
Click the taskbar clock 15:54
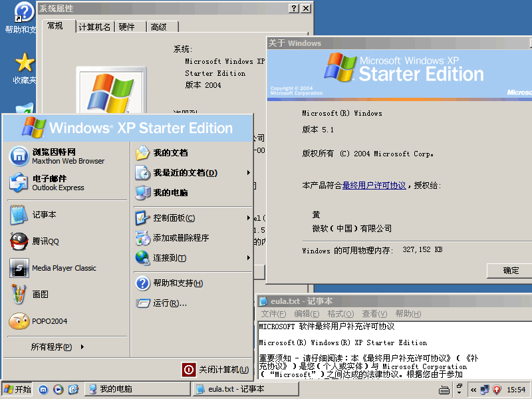point(516,390)
